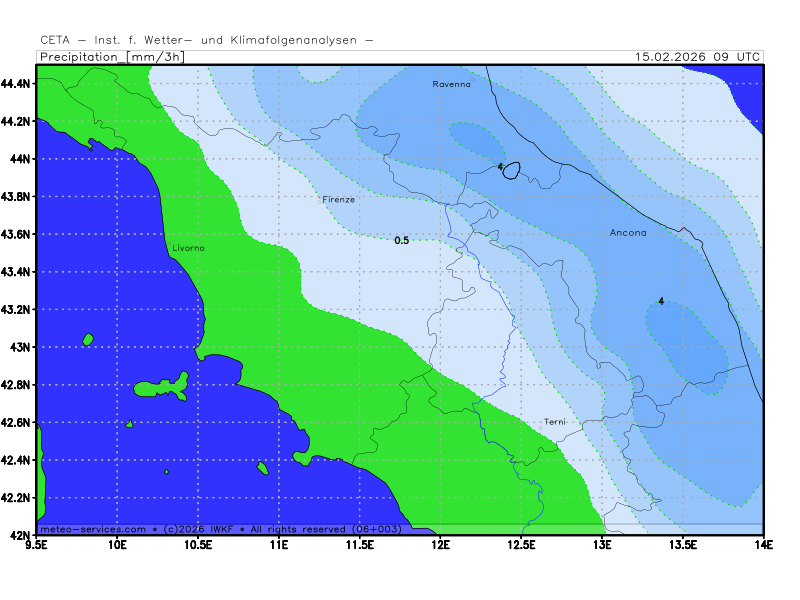Click the 13.5E longitude axis label
The height and width of the screenshot is (600, 800).
(682, 545)
